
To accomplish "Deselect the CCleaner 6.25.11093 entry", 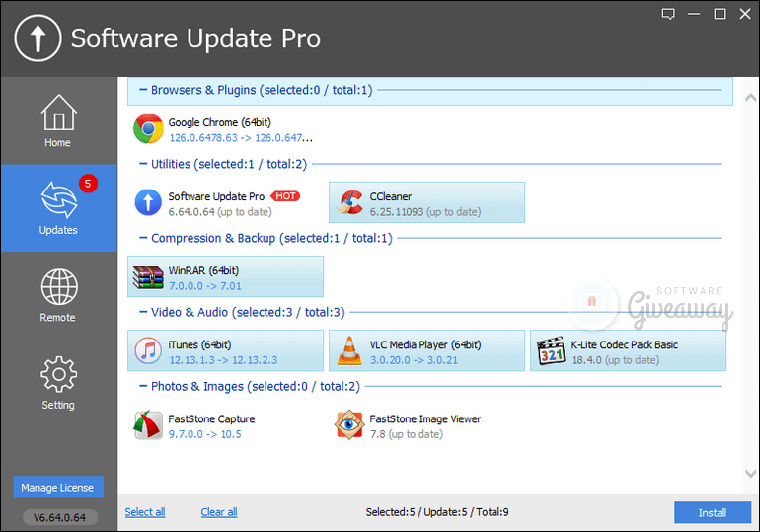I will pyautogui.click(x=426, y=202).
